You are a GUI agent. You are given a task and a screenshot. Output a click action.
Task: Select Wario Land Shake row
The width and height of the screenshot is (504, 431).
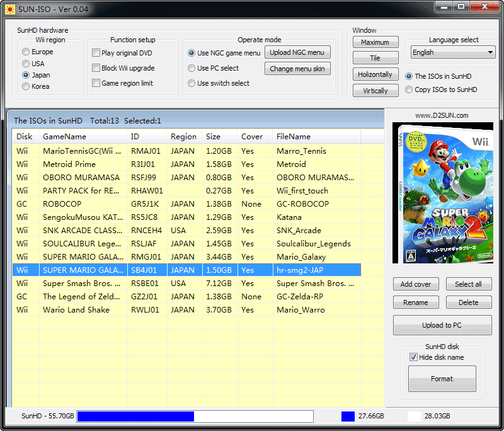tap(186, 310)
